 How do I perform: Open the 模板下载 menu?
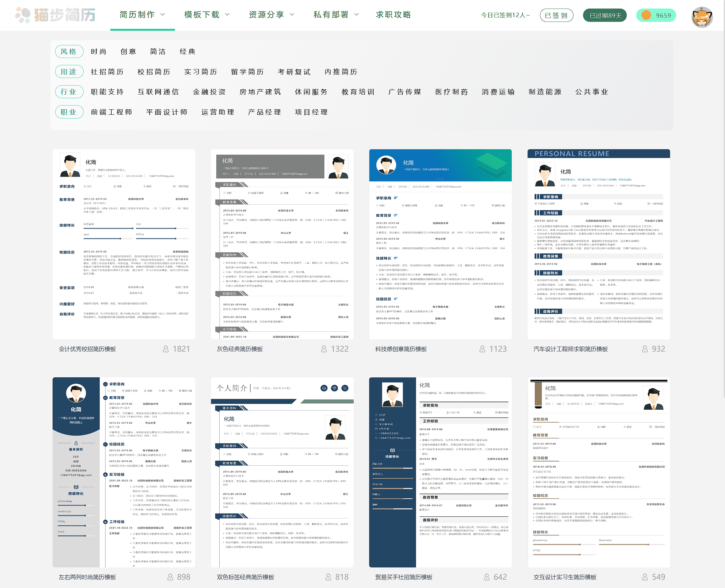[x=202, y=15]
